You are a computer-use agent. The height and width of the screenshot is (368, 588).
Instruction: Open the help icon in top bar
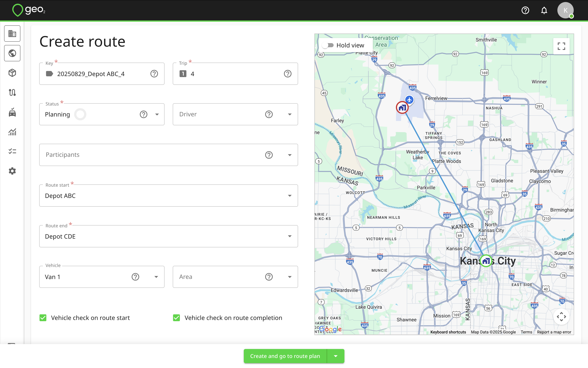(x=525, y=10)
